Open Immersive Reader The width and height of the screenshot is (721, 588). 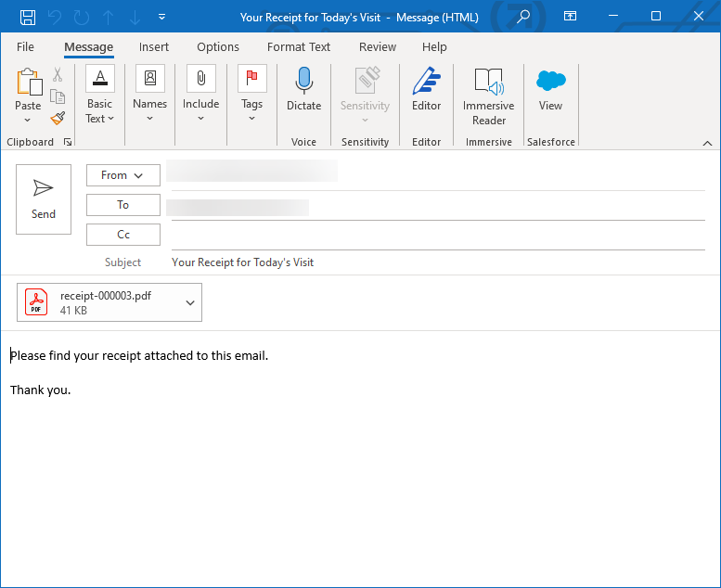(x=488, y=96)
